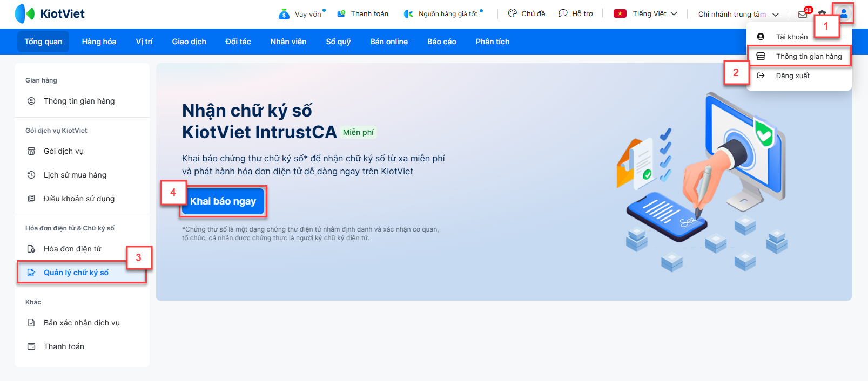Open the Phân tích menu
The width and height of the screenshot is (868, 381).
coord(493,42)
